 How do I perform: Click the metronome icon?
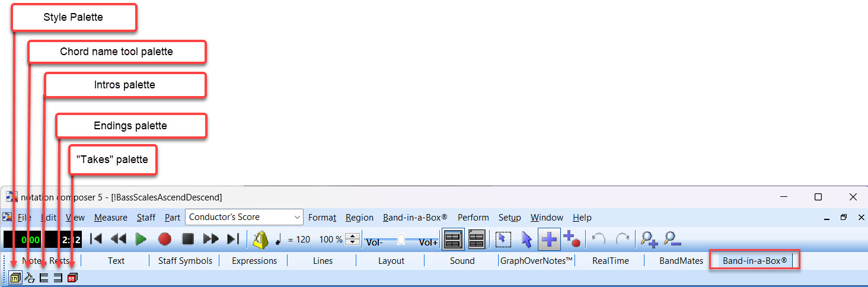260,239
